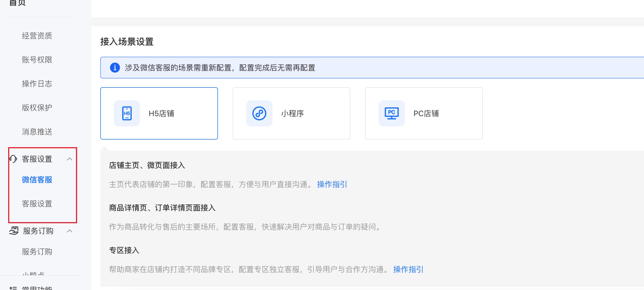Click the hand icon beside 服务订购

(14, 231)
